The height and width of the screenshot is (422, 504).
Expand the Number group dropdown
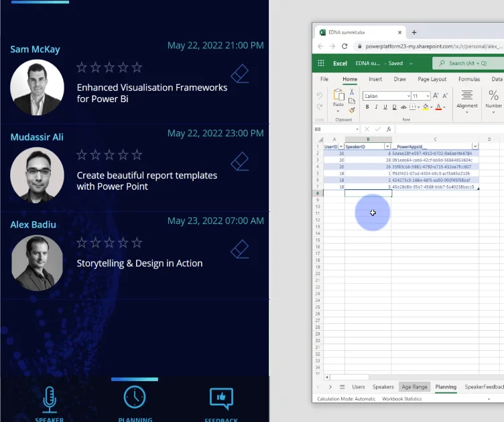point(493,112)
